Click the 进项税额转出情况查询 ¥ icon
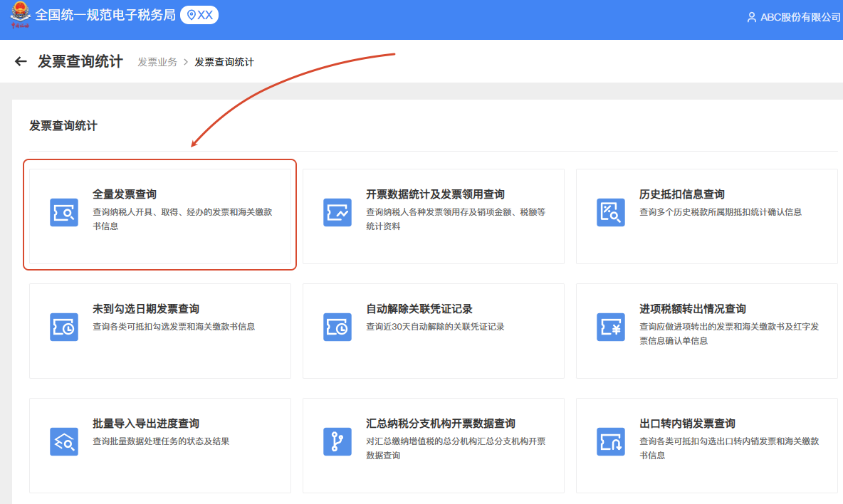 point(610,327)
